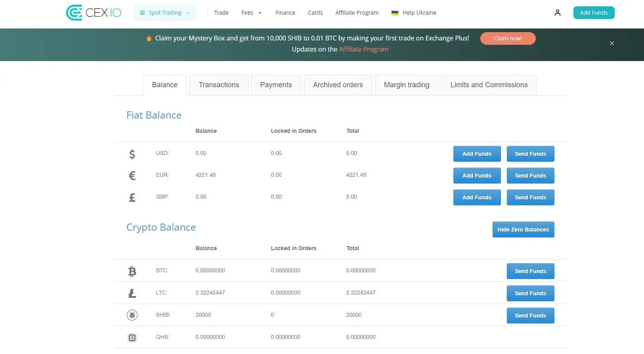
Task: Click the CEX.IO logo
Action: pyautogui.click(x=94, y=13)
